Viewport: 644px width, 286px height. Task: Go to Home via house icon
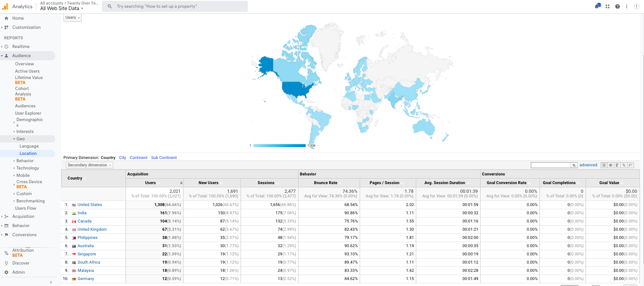[6, 18]
